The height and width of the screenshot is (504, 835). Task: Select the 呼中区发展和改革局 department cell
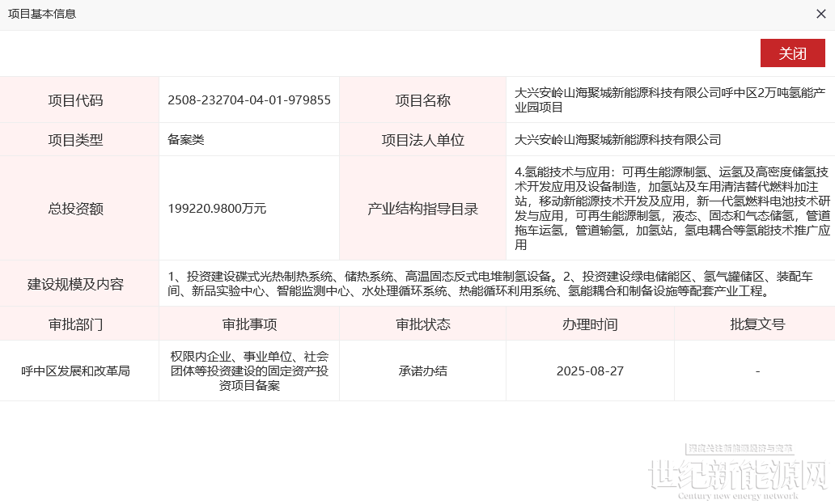(x=76, y=371)
